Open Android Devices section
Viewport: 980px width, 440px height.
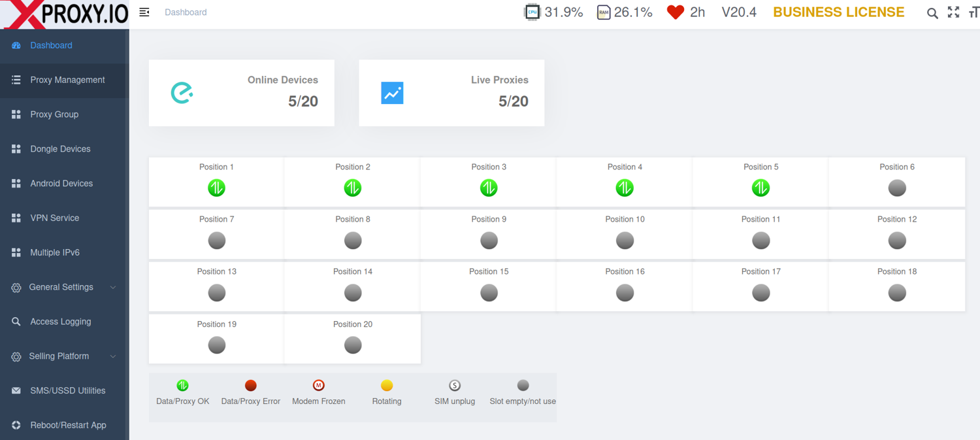(65, 184)
